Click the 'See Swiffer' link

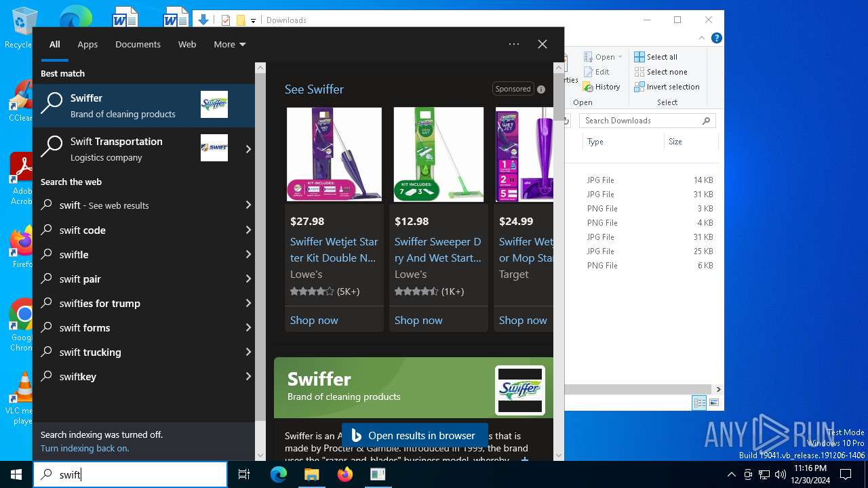[x=314, y=89]
